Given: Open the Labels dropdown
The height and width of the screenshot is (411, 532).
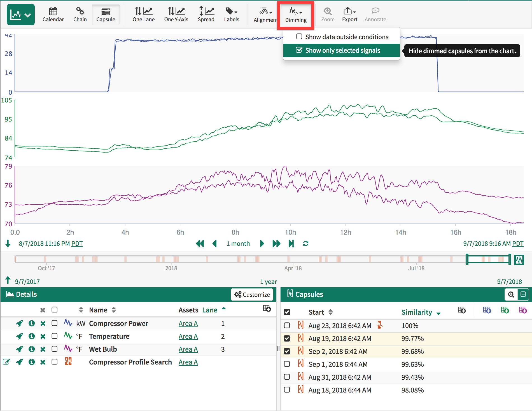Looking at the screenshot, I should (232, 15).
